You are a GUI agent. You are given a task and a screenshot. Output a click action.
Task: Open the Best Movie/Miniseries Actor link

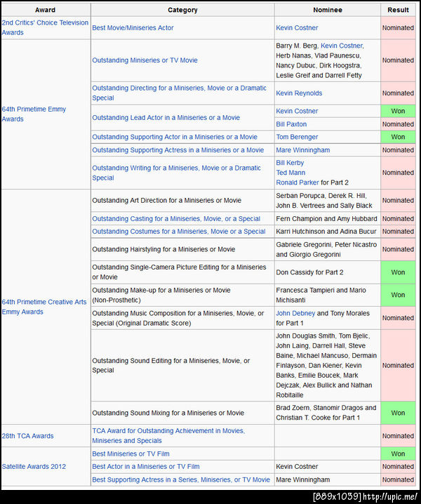(133, 28)
